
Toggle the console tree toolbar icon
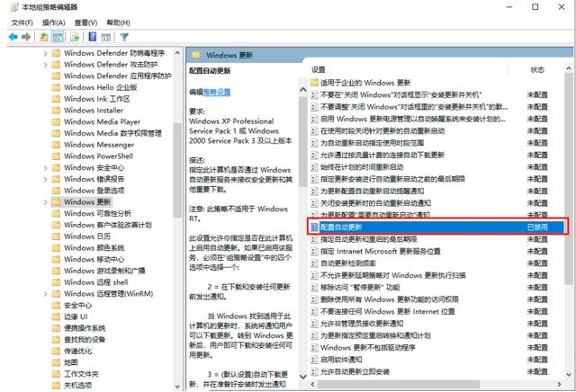tap(58, 37)
